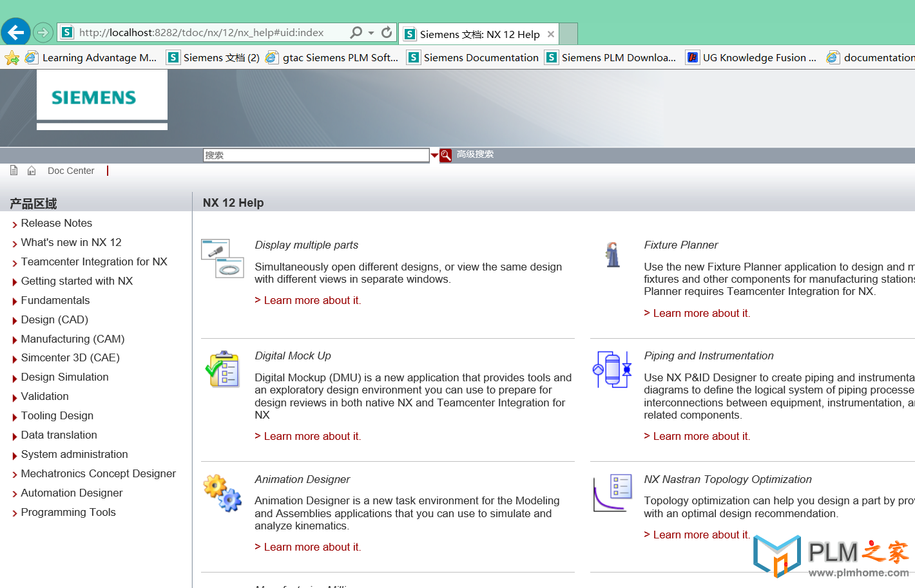Click the Digital Mock Up clipboard icon
The height and width of the screenshot is (588, 915).
click(222, 369)
